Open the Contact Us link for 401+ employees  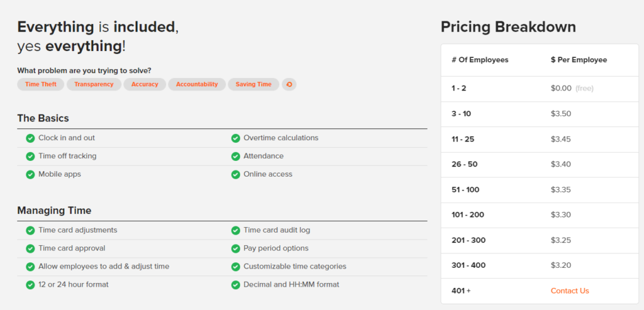click(x=570, y=291)
